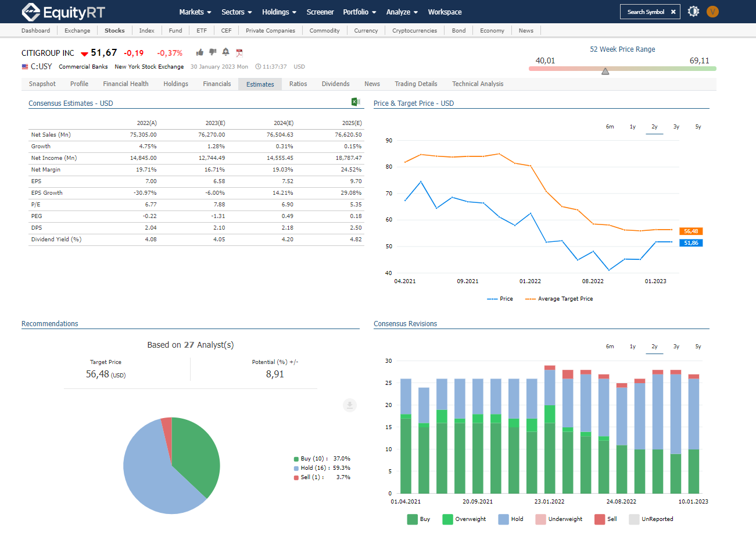Viewport: 756px width, 539px height.
Task: Click the EquityRT logo
Action: (63, 12)
